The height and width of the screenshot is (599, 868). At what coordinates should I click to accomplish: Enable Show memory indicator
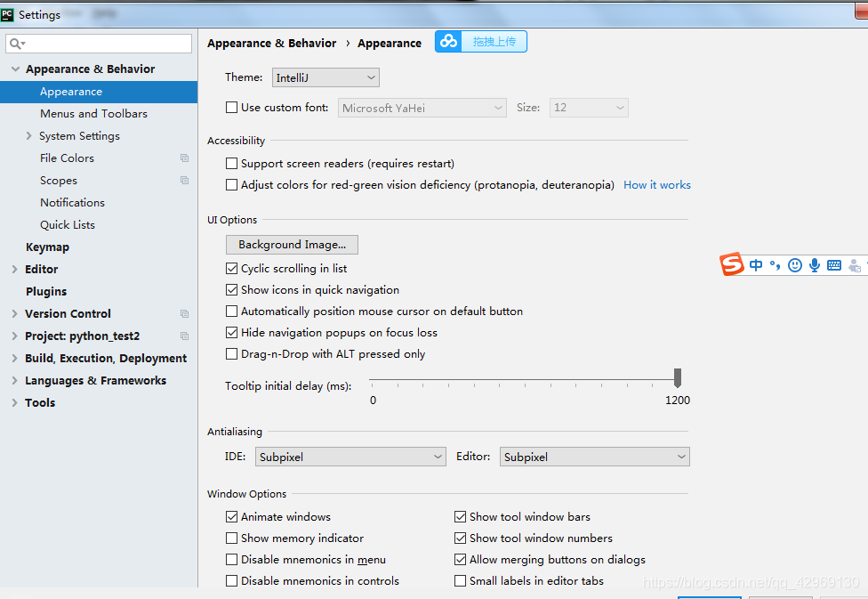pyautogui.click(x=231, y=538)
